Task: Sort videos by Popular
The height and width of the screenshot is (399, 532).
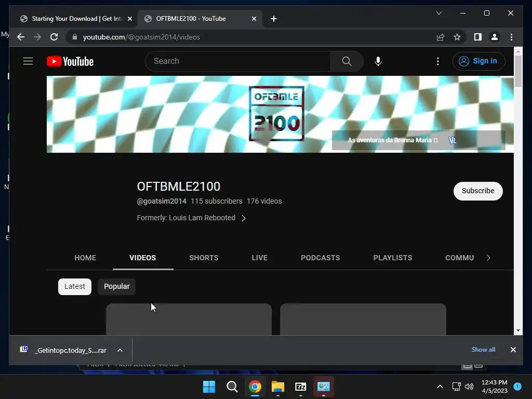Action: [117, 287]
